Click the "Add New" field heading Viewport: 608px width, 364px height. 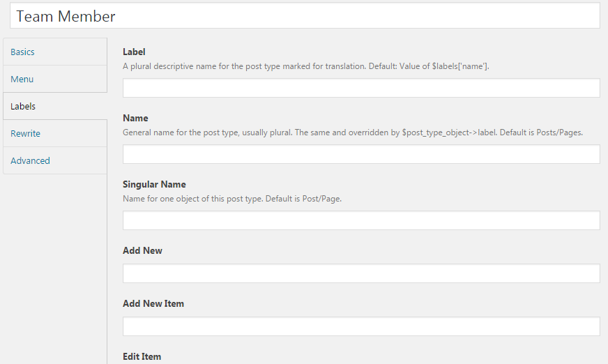(142, 251)
